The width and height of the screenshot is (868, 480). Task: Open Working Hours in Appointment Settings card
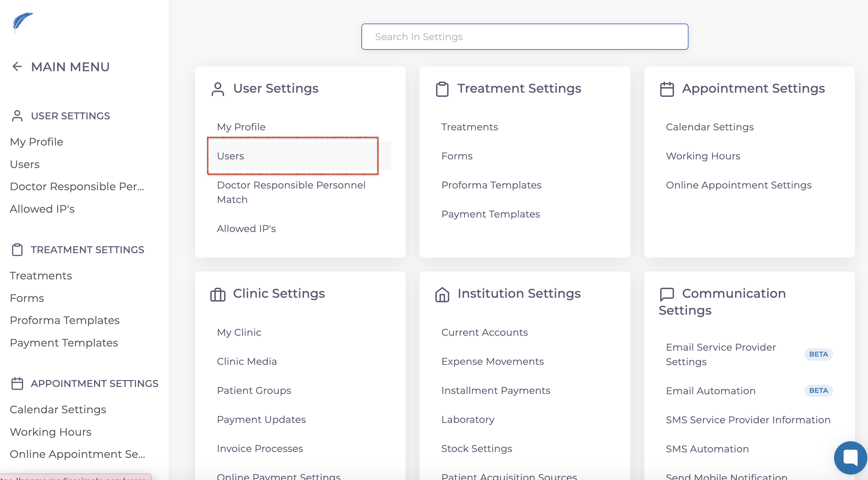point(703,156)
